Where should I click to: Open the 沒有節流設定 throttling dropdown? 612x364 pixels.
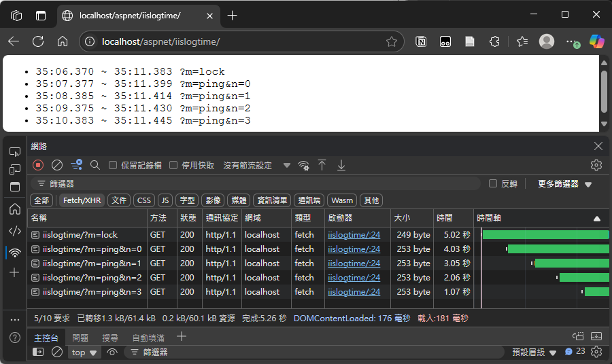(x=256, y=165)
